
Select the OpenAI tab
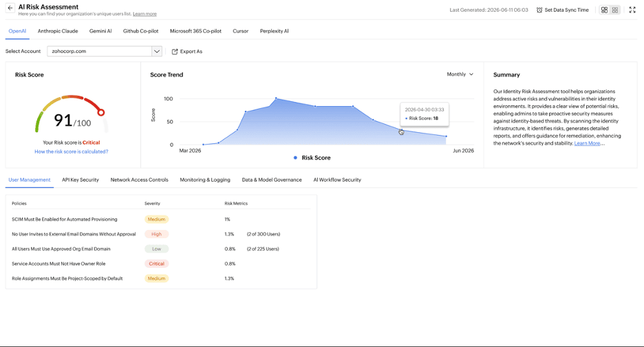(x=17, y=31)
